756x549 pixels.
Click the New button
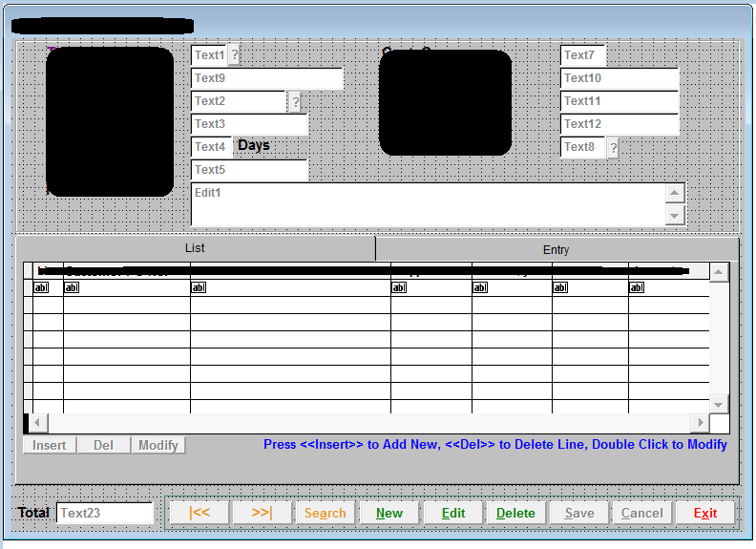click(389, 513)
